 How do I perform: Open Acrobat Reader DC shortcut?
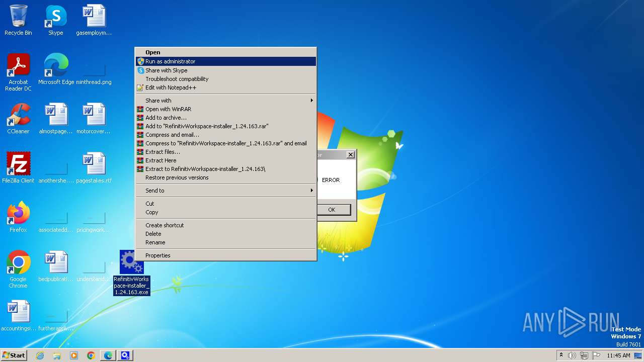point(18,72)
